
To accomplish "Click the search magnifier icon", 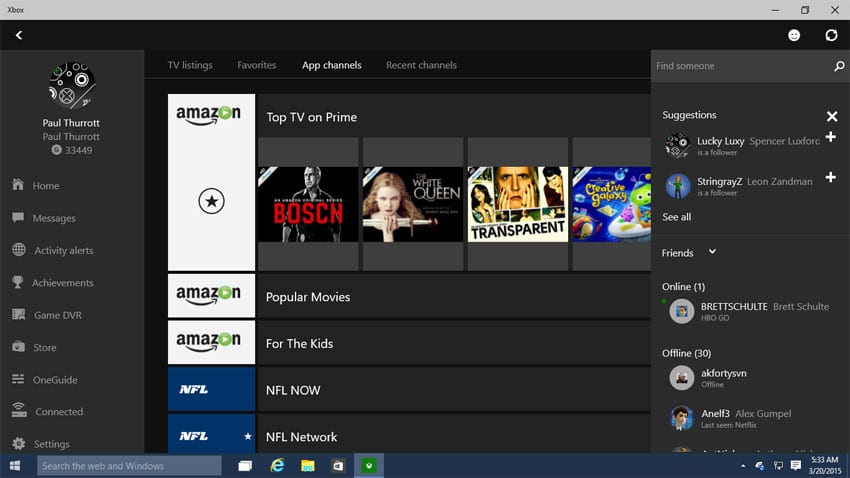I will pyautogui.click(x=839, y=66).
